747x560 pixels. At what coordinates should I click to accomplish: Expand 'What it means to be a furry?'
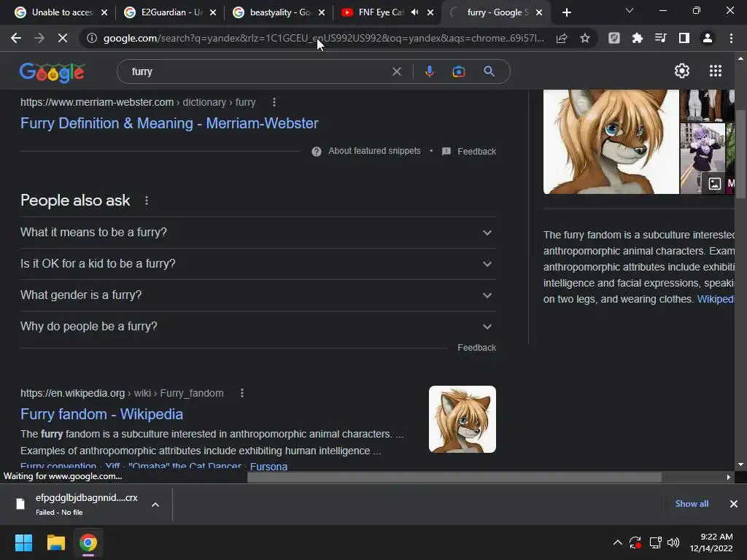[x=258, y=233]
